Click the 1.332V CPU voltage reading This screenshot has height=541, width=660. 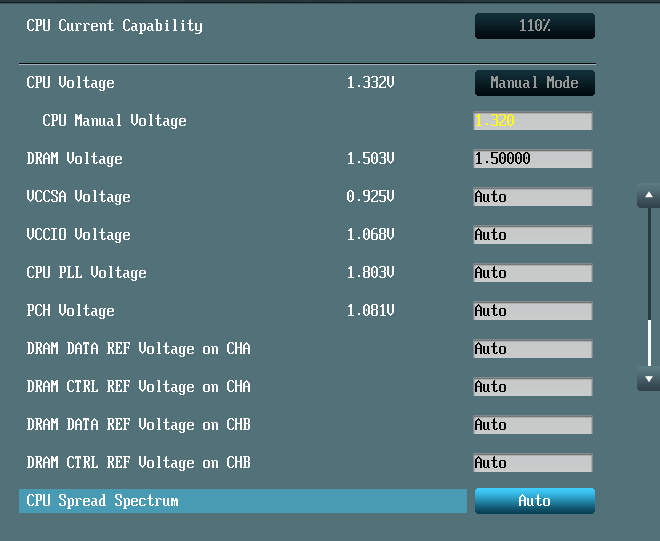pyautogui.click(x=370, y=83)
